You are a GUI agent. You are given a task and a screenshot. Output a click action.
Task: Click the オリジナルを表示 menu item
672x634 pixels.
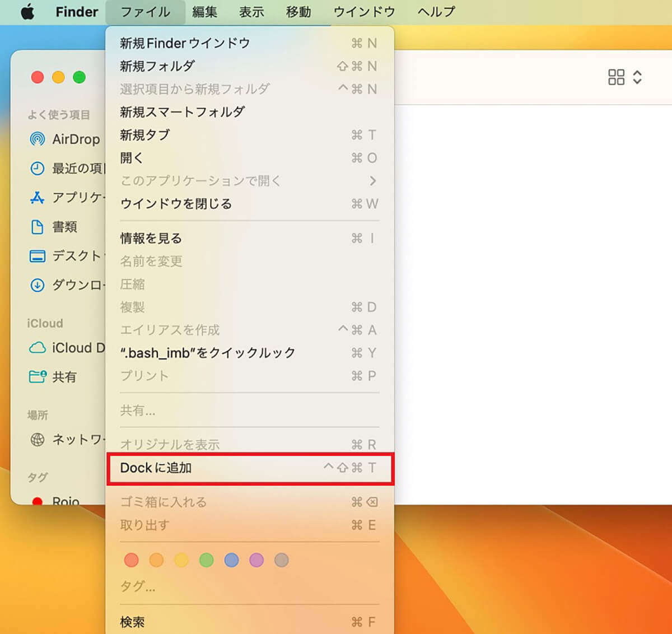(250, 445)
